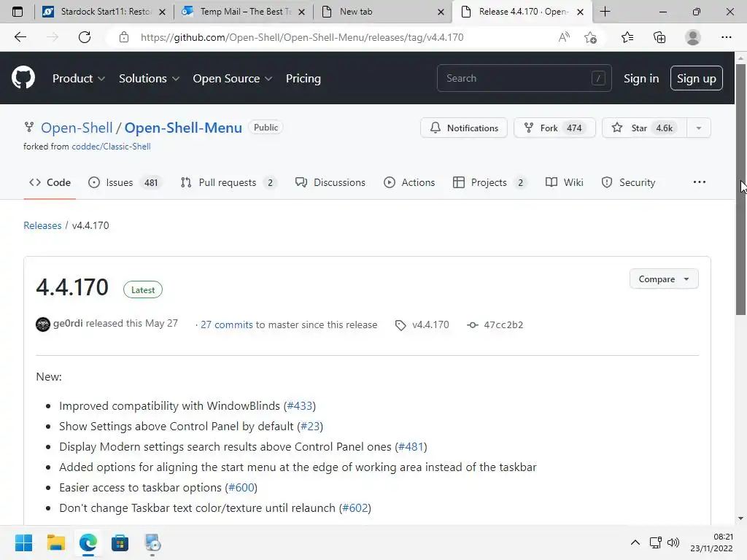Viewport: 747px width, 560px height.
Task: Open the repository tabs overflow menu
Action: (x=700, y=182)
